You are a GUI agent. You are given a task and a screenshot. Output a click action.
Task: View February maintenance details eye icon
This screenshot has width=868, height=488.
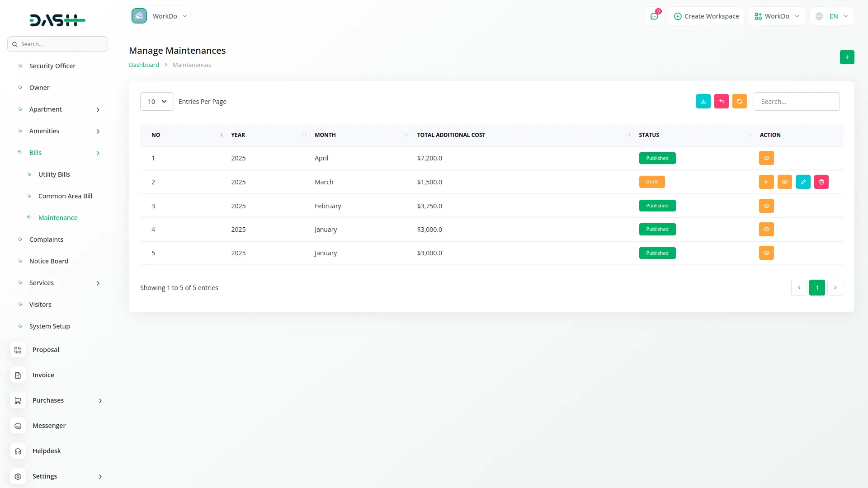766,206
